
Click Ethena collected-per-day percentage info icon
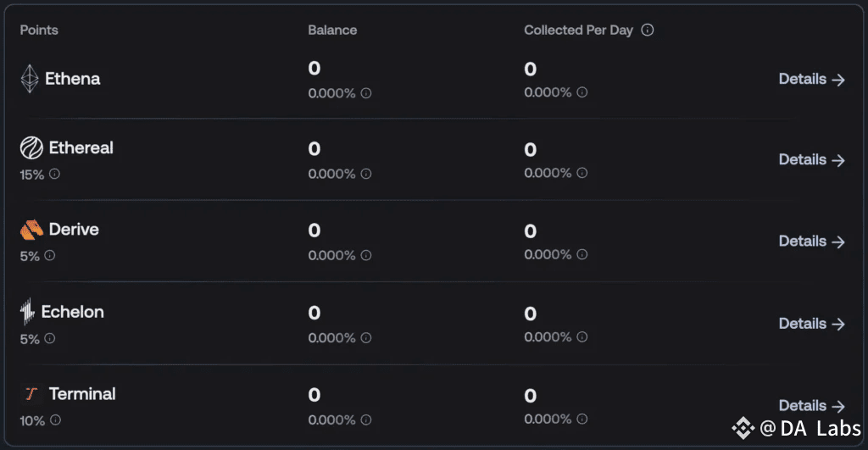click(x=581, y=92)
